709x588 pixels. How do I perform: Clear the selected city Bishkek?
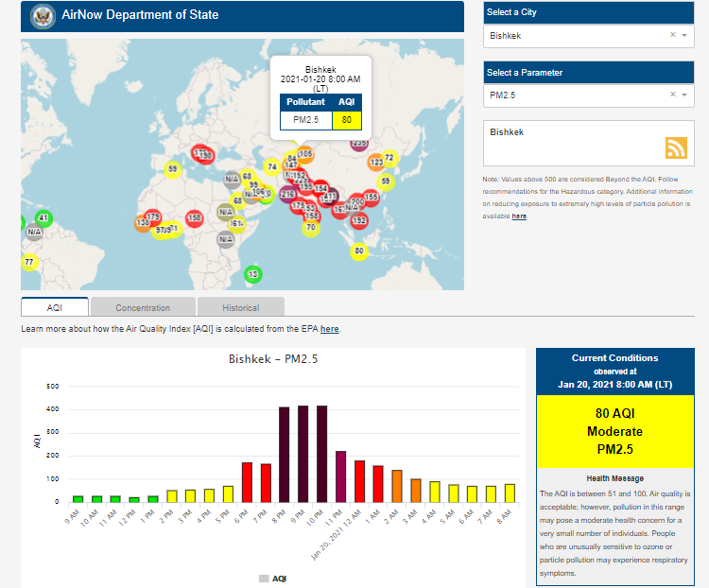[x=673, y=35]
